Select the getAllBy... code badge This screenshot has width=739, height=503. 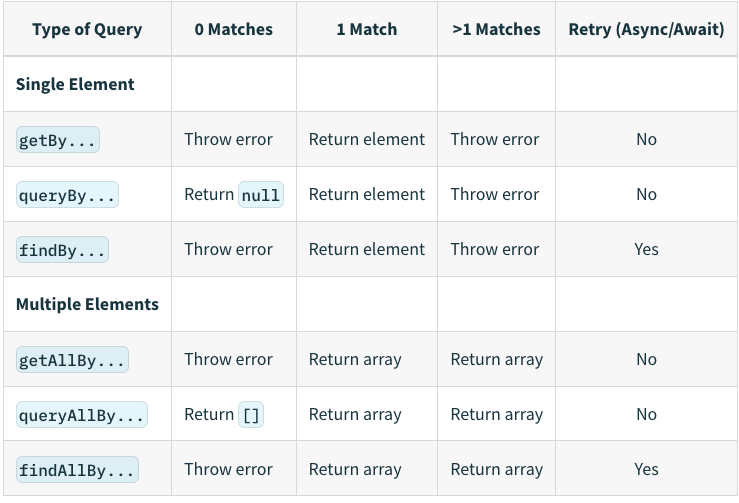(72, 360)
